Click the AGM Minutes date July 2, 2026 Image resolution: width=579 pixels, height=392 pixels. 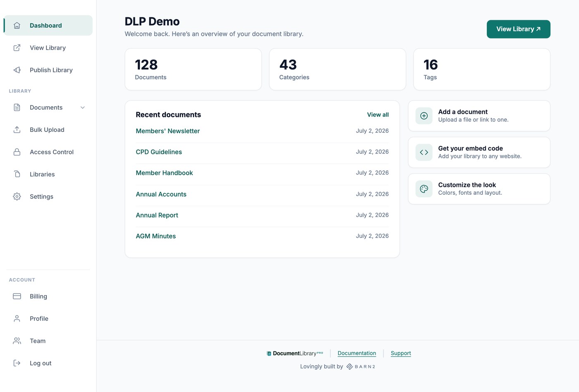click(x=372, y=236)
